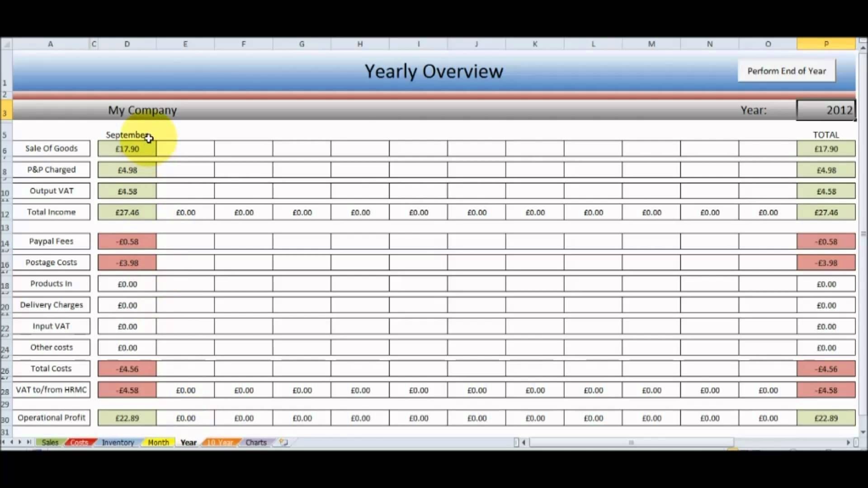Click the TOTAL column header cell
Image resolution: width=868 pixels, height=488 pixels.
(826, 134)
